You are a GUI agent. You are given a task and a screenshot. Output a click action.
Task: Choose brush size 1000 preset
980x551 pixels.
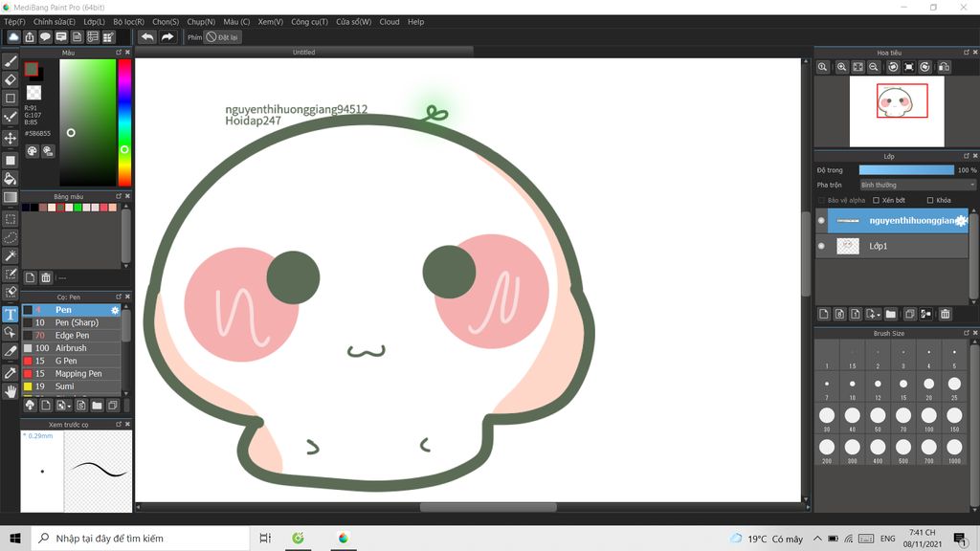954,449
